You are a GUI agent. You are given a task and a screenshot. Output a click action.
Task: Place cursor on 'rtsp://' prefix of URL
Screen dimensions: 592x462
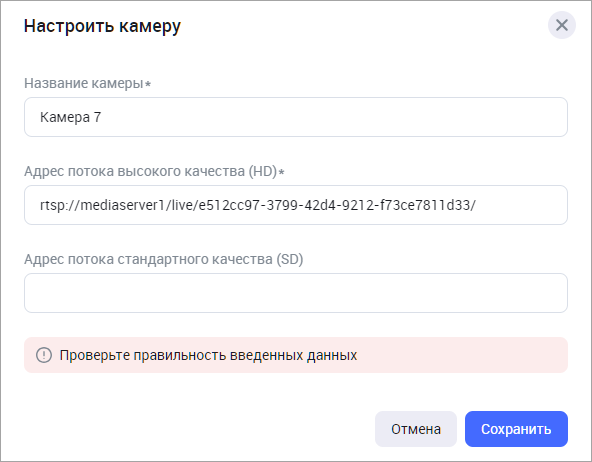point(59,206)
